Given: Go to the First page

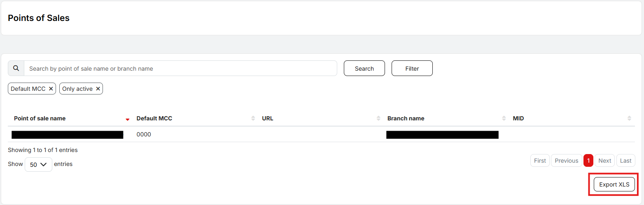Looking at the screenshot, I should click(540, 161).
